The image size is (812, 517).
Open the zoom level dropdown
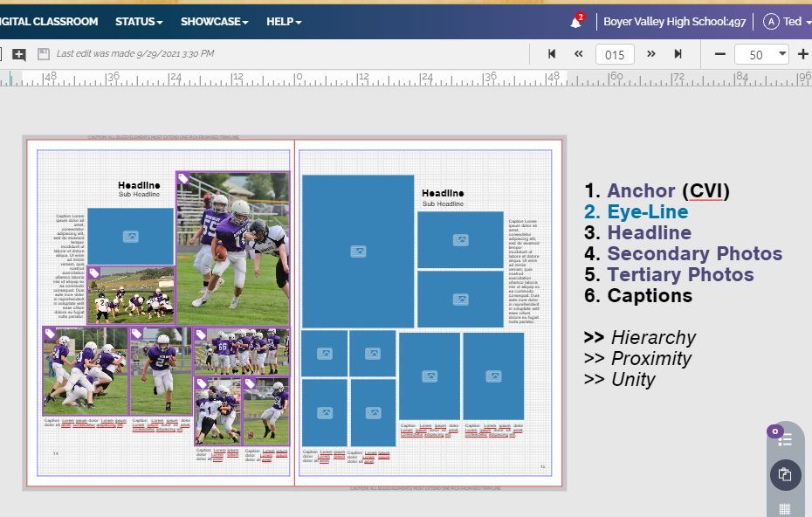coord(761,54)
